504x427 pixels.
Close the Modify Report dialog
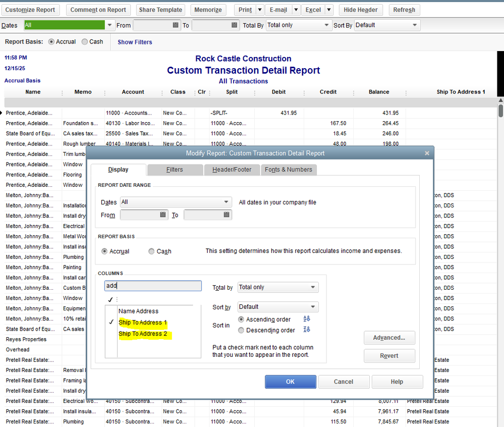tap(427, 153)
